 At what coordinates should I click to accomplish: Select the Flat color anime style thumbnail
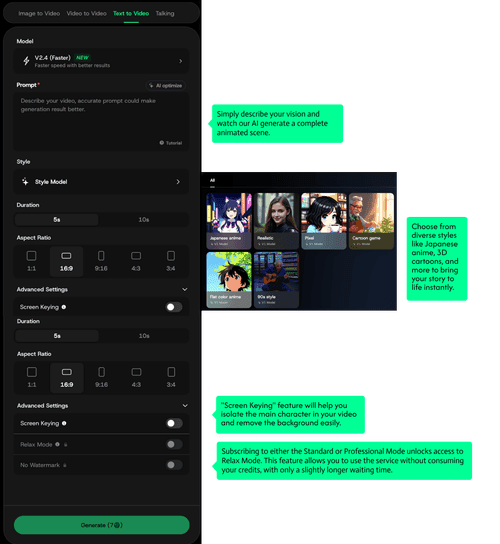tap(229, 280)
